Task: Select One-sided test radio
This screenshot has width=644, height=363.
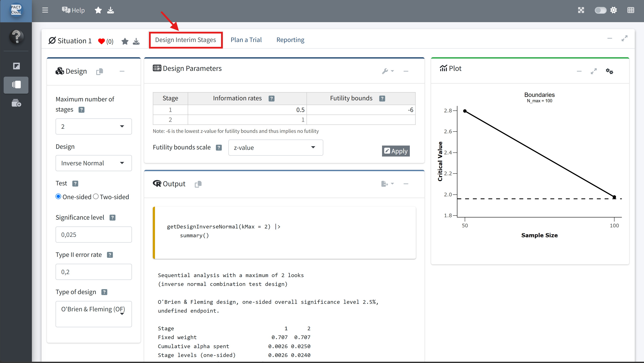Action: pyautogui.click(x=58, y=197)
